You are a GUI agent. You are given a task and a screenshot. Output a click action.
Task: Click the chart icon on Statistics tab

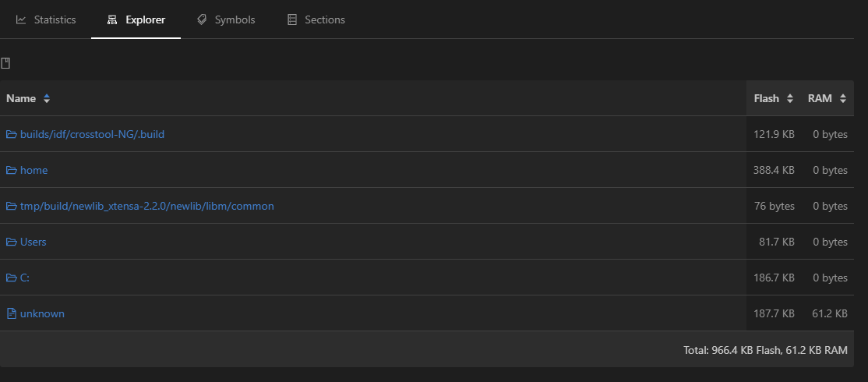21,20
